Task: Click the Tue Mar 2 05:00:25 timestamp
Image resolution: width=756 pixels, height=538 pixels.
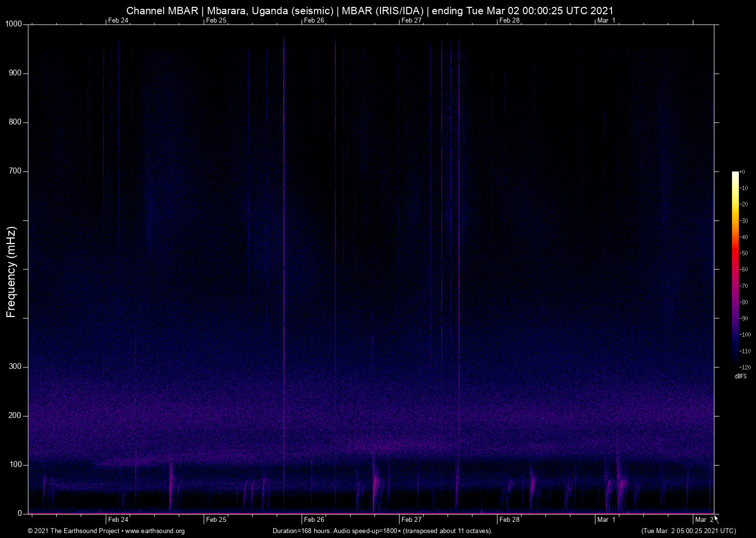Action: (688, 531)
